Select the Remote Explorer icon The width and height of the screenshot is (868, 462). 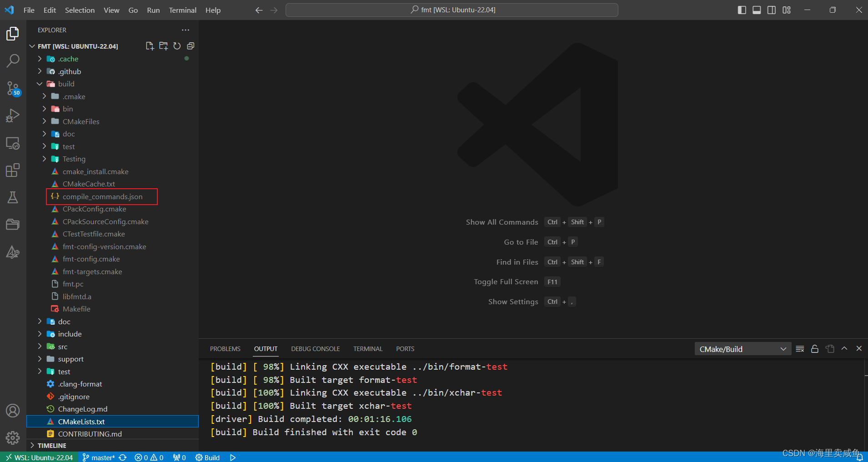pos(13,143)
